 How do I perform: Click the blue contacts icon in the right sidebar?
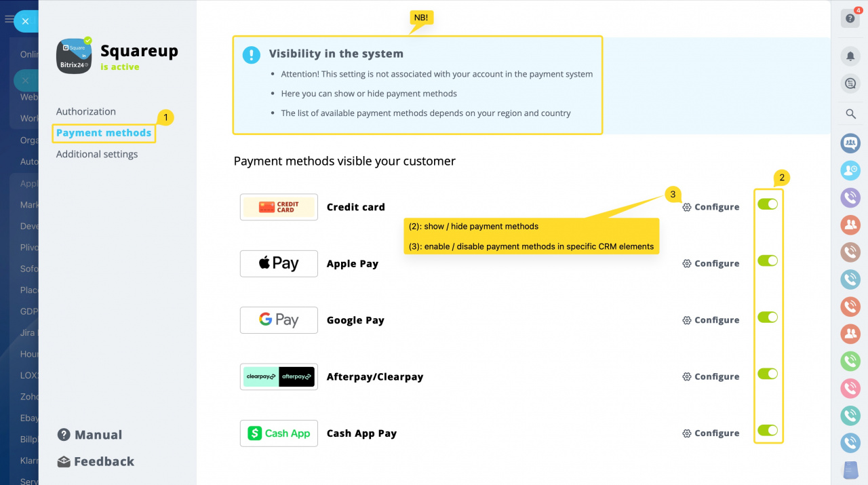(850, 143)
